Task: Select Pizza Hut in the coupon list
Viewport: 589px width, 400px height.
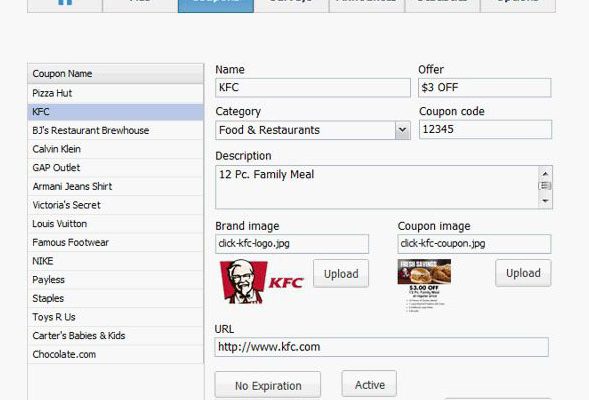Action: click(115, 93)
